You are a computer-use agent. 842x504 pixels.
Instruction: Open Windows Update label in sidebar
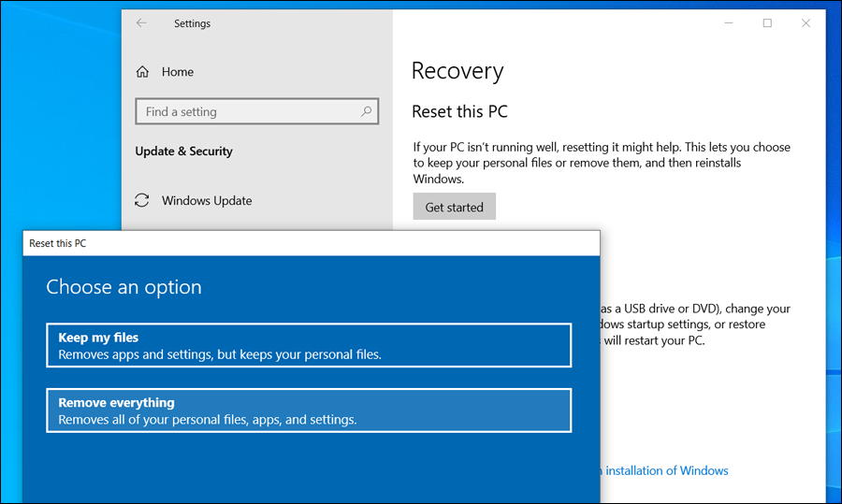click(207, 200)
